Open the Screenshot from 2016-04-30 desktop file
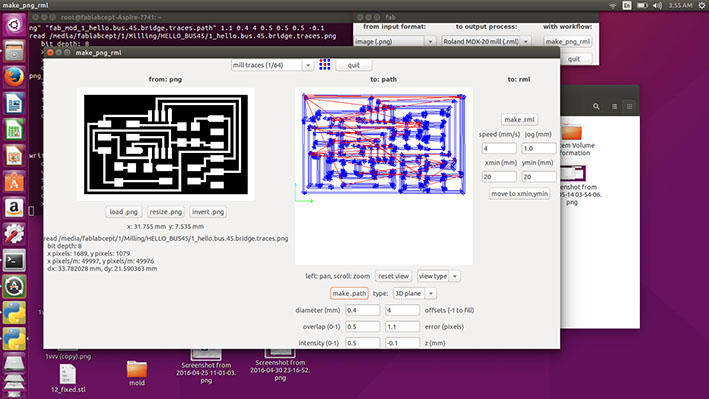Viewport: 709px width, 399px height. 280,365
